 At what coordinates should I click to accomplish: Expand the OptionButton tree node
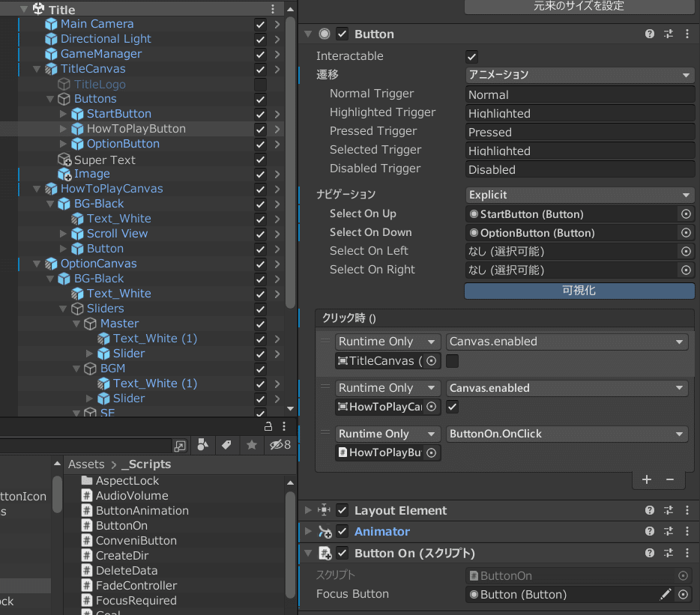64,144
